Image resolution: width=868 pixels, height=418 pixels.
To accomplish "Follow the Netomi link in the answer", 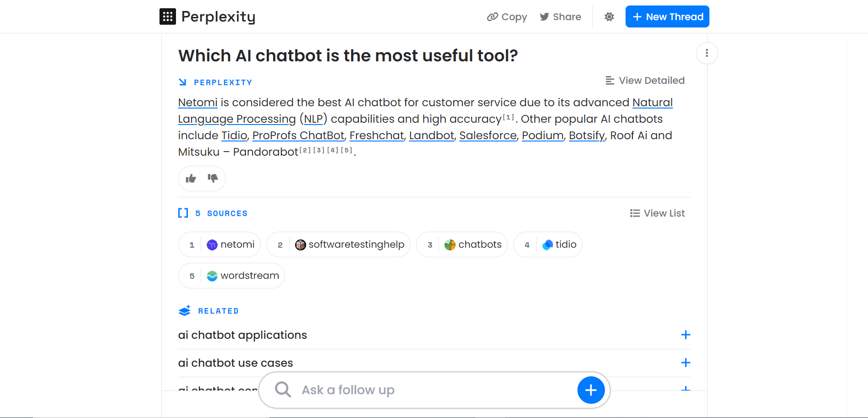I will click(x=198, y=103).
